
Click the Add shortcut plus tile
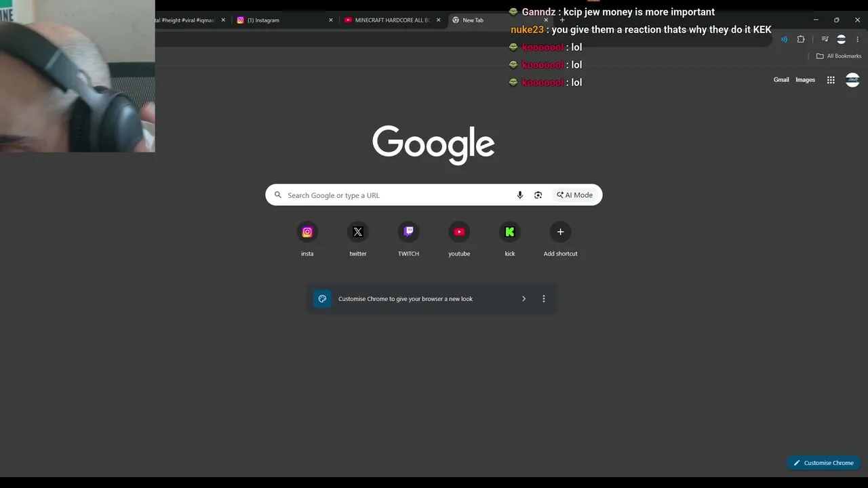coord(560,239)
